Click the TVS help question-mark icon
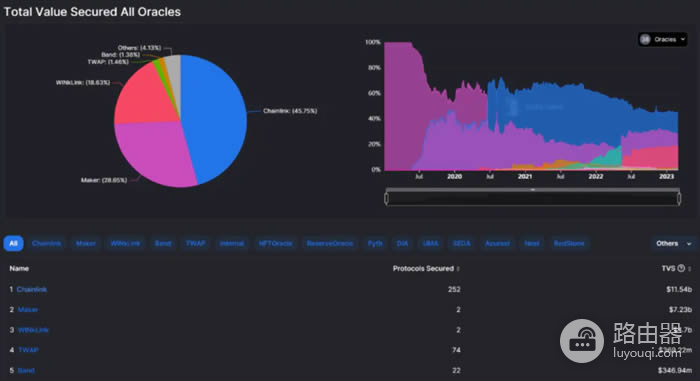 681,268
